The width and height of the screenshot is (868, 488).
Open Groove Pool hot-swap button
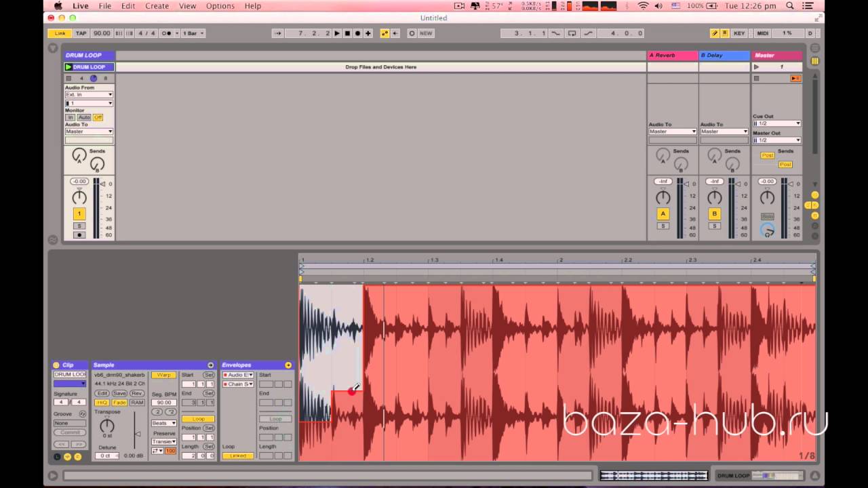coord(82,413)
